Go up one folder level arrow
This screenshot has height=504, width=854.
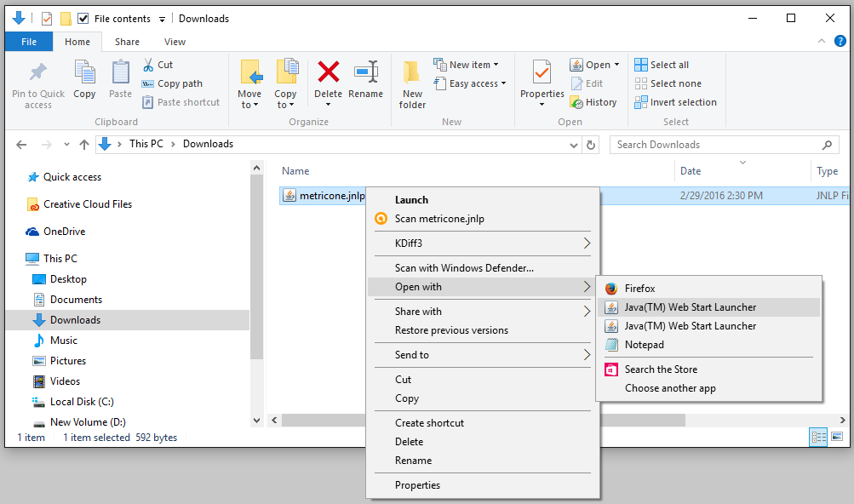coord(84,145)
